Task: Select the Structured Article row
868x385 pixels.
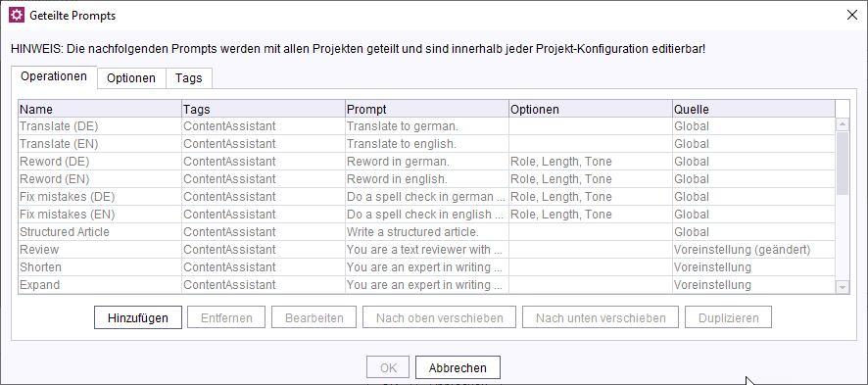Action: (427, 232)
